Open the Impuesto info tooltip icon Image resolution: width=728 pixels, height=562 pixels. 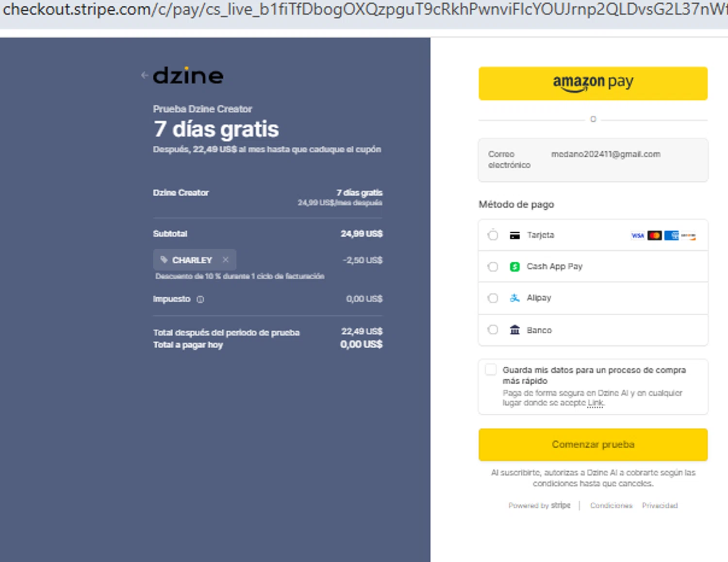[x=200, y=299]
